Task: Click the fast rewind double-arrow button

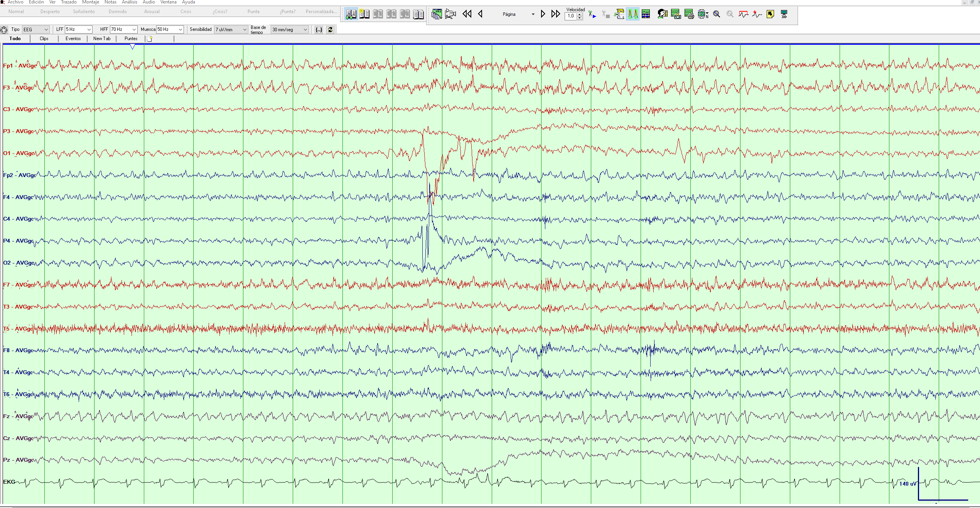Action: click(x=467, y=14)
